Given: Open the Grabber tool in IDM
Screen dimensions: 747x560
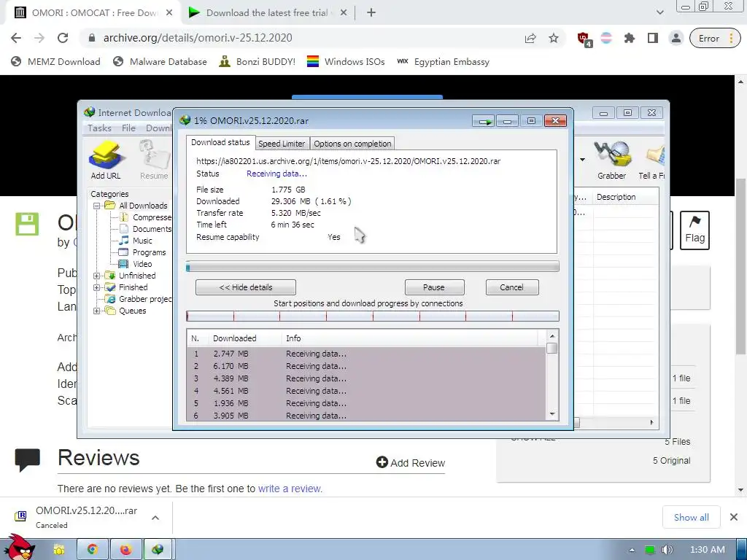Looking at the screenshot, I should click(x=612, y=160).
